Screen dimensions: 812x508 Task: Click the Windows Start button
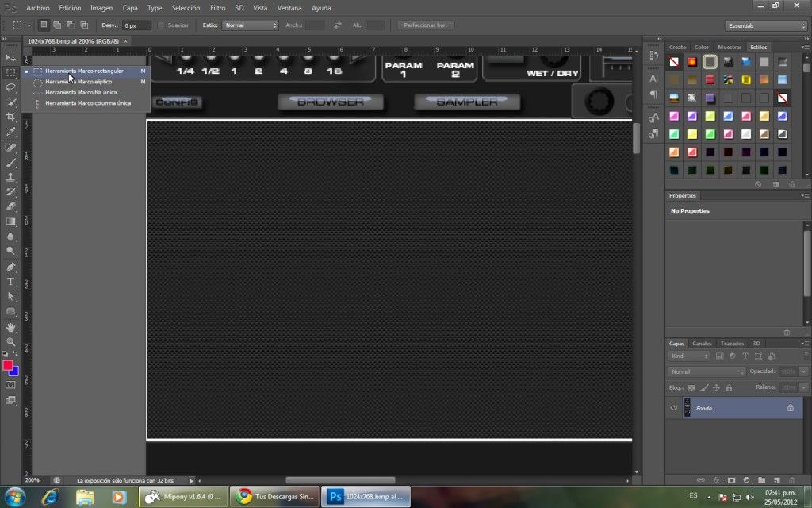(15, 497)
